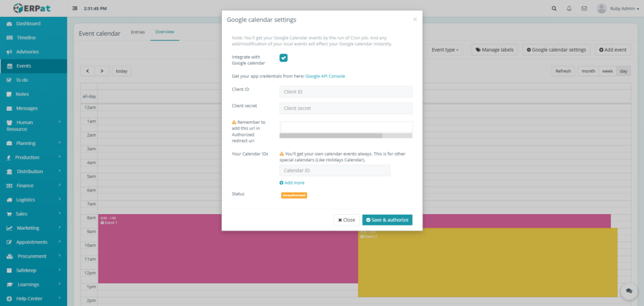Go to previous day arrow
Image resolution: width=644 pixels, height=306 pixels.
coord(87,71)
